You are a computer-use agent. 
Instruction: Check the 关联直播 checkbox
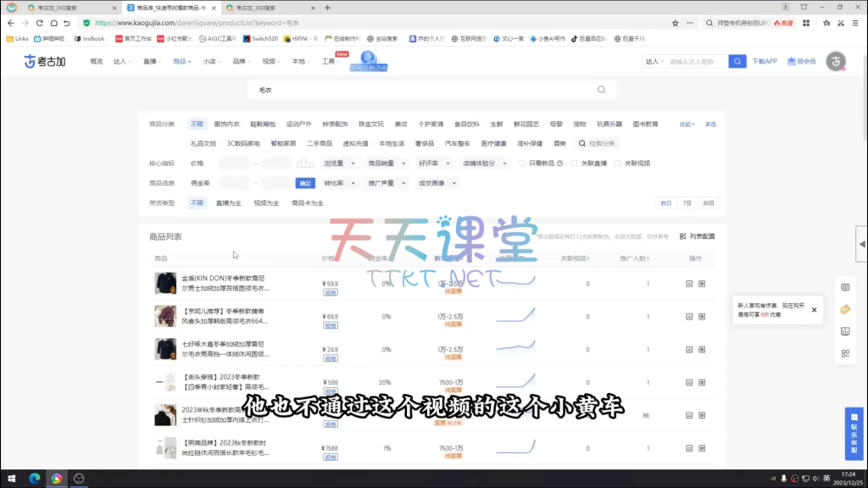574,164
